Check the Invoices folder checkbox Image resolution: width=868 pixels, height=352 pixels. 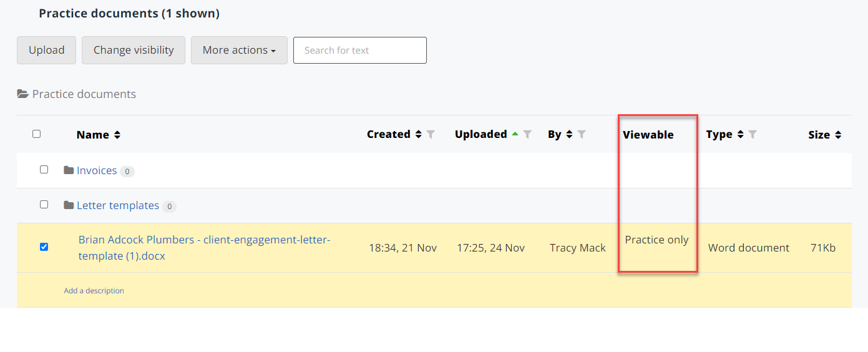pos(44,169)
